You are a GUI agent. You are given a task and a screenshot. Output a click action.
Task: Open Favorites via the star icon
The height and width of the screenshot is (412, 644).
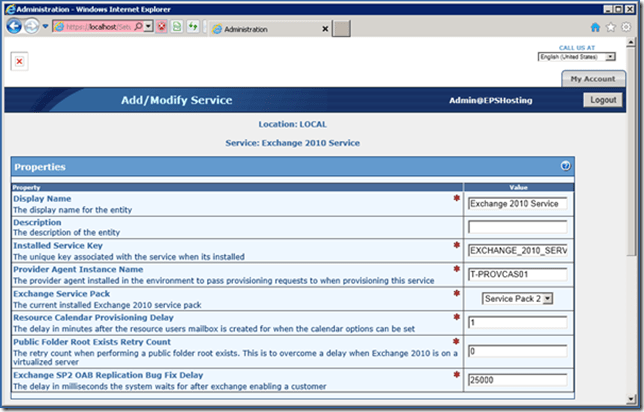pos(610,29)
